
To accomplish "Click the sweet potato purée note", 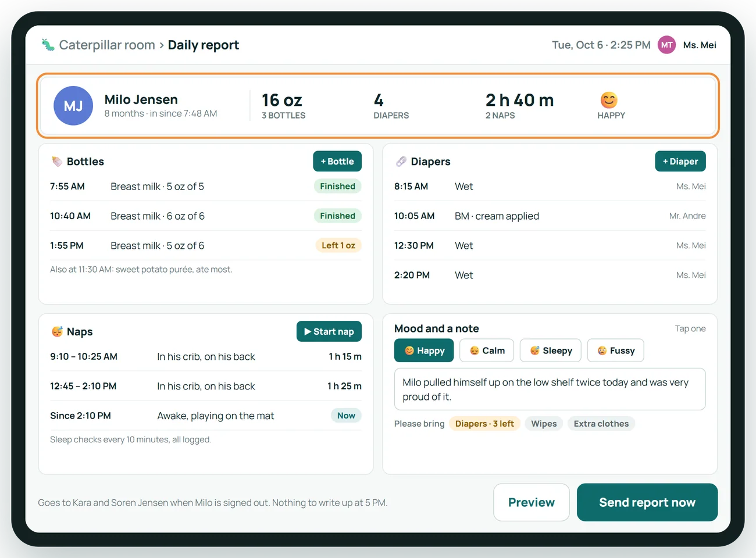I will coord(141,270).
